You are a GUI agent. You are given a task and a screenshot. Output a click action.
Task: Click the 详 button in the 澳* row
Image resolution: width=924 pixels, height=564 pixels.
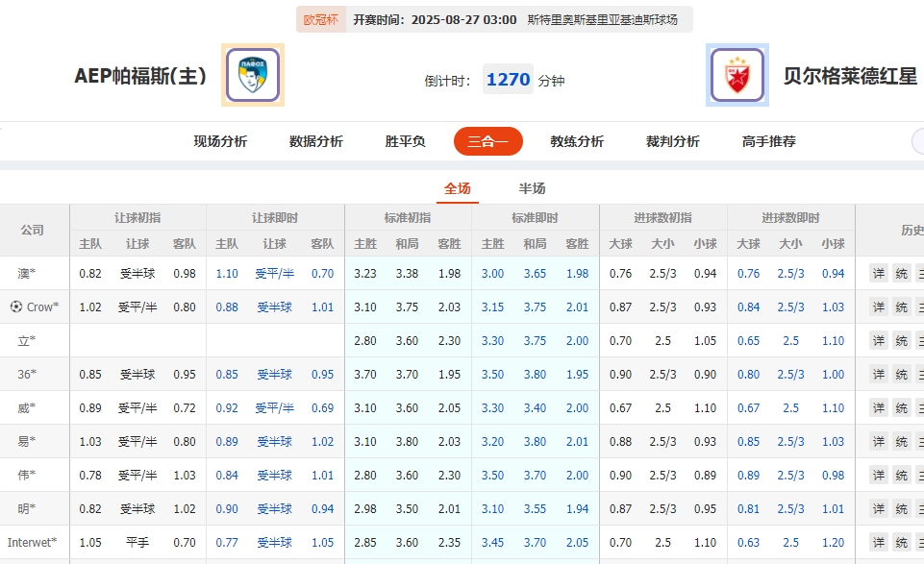(x=878, y=274)
